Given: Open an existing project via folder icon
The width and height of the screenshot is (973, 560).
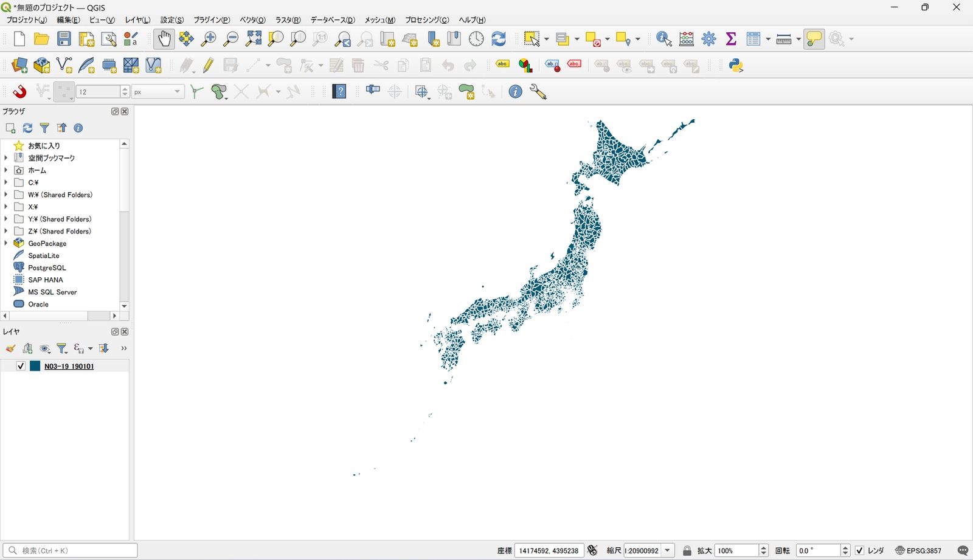Looking at the screenshot, I should (x=41, y=39).
